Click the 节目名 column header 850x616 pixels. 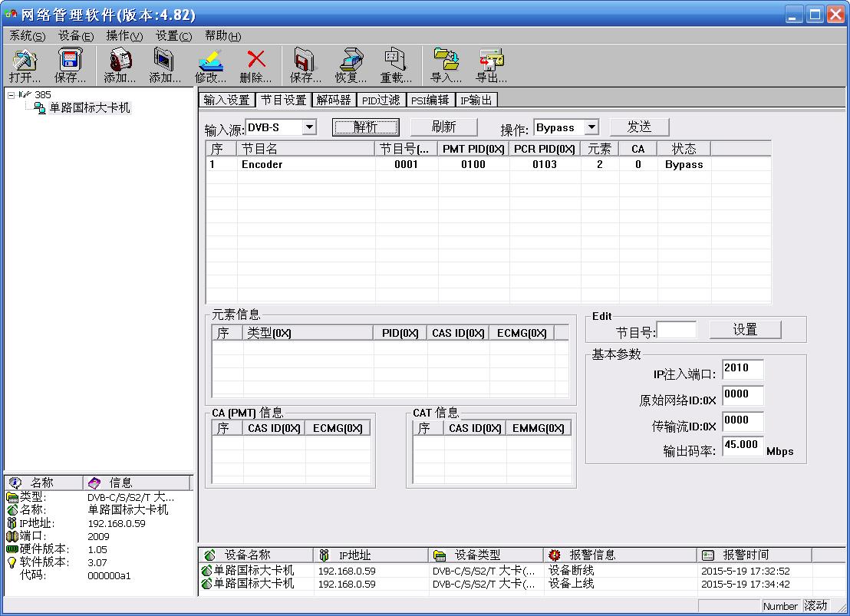tap(306, 149)
